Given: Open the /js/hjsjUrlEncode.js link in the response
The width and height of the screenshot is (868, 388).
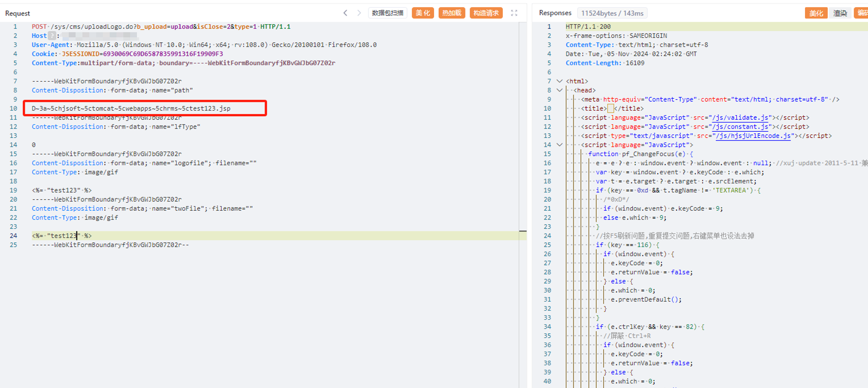Looking at the screenshot, I should coord(752,136).
